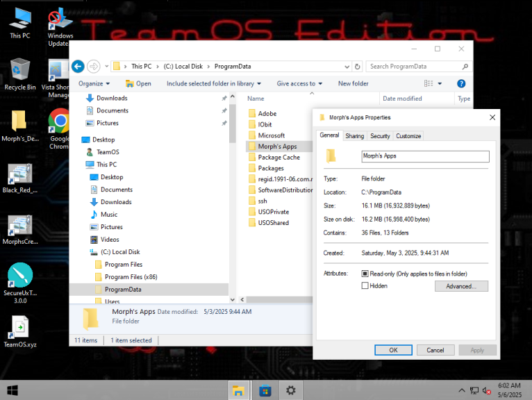This screenshot has width=532, height=400.
Task: Click the Explorer back arrow button
Action: 78,66
